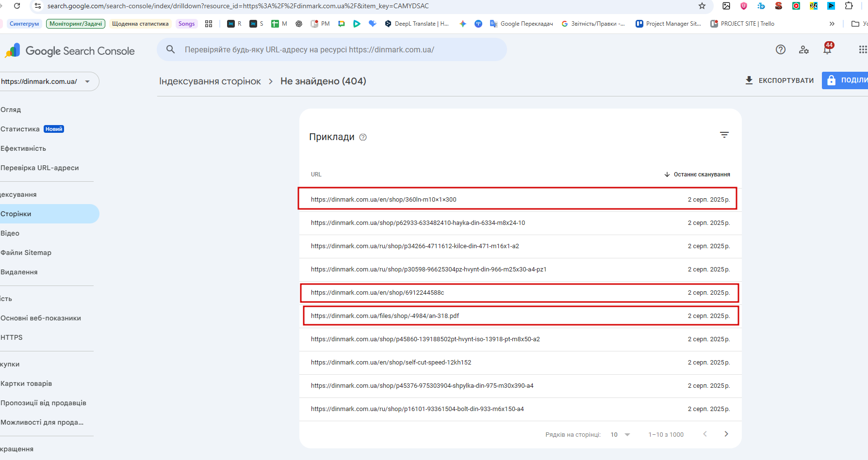Open HTTPS report in sidebar
The height and width of the screenshot is (460, 868).
point(12,337)
